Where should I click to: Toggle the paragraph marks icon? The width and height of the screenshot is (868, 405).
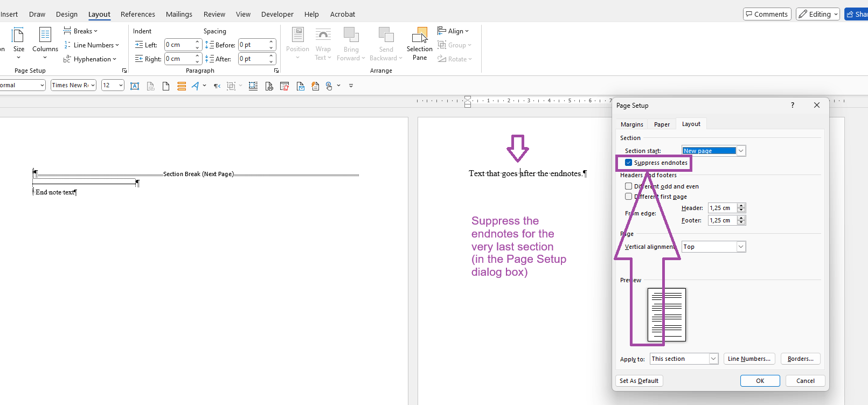pos(217,86)
